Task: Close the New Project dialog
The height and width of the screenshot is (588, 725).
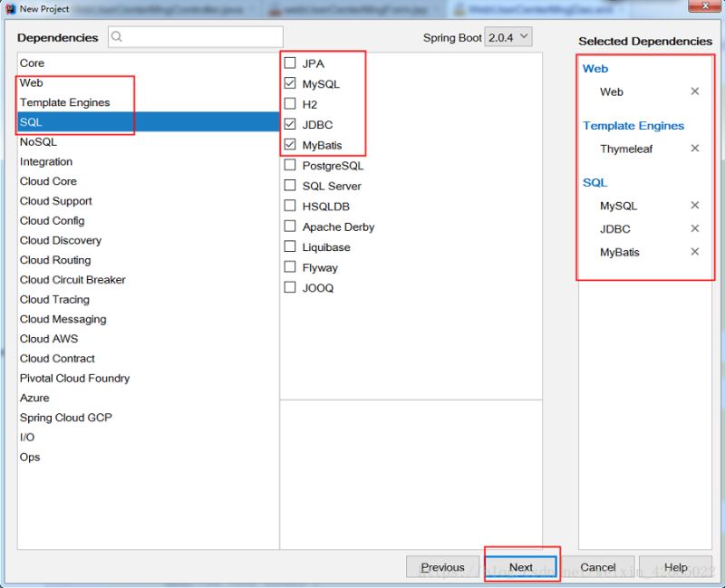Action: pos(705,6)
